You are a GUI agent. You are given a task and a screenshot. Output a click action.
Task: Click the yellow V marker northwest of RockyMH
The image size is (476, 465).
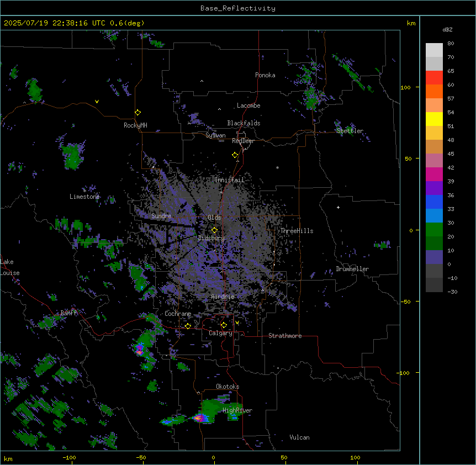97,102
